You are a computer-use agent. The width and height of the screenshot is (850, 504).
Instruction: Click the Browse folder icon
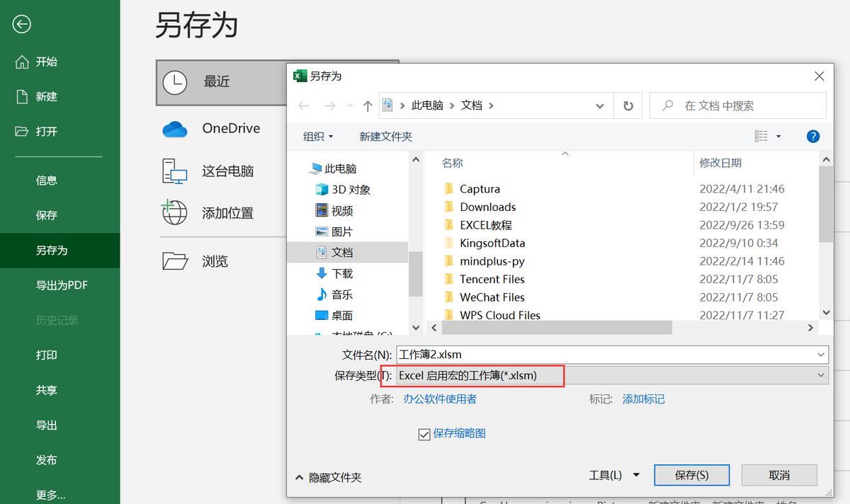174,261
